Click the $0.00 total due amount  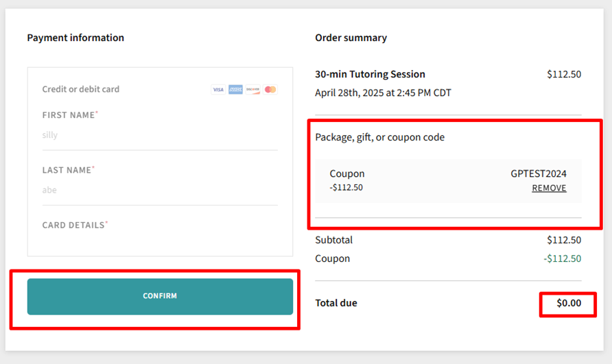[x=568, y=303]
